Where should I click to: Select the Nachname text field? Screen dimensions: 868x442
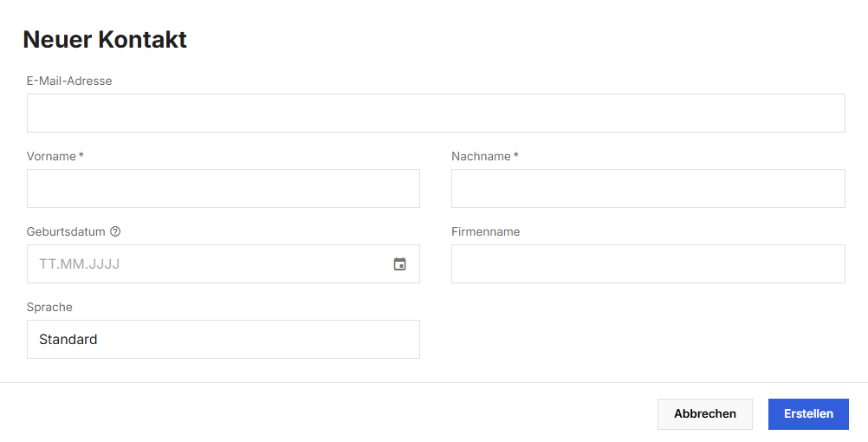point(648,188)
